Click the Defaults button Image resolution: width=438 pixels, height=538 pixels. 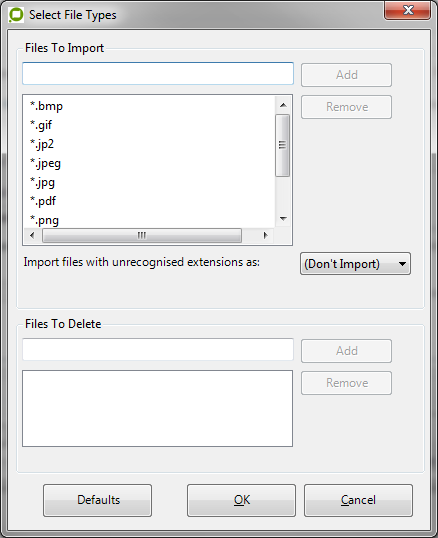pyautogui.click(x=97, y=500)
